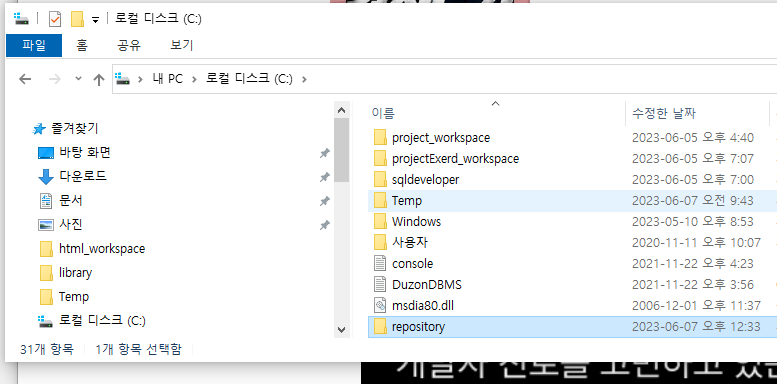777x384 pixels.
Task: Open 바탕 화면 in the navigation pane
Action: [85, 152]
